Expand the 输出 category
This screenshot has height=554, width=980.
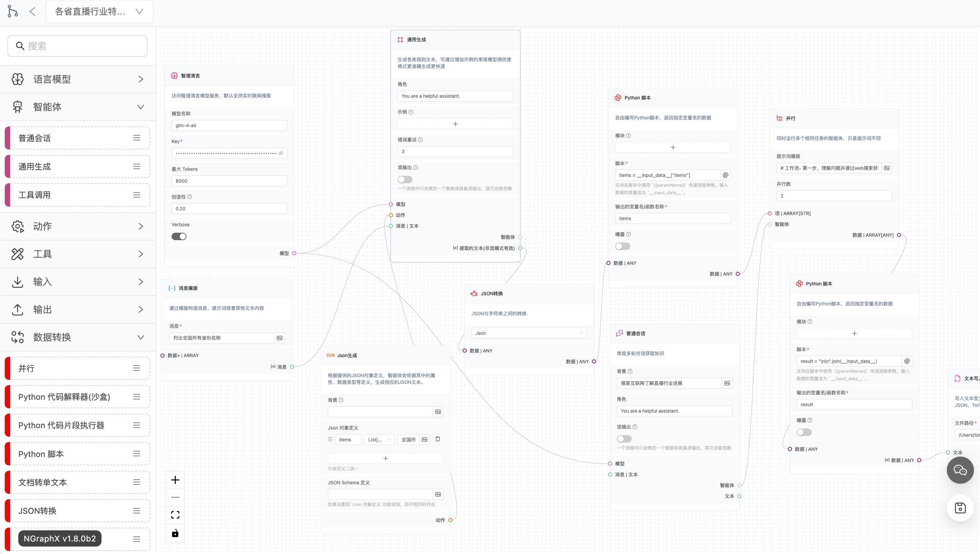pos(77,310)
